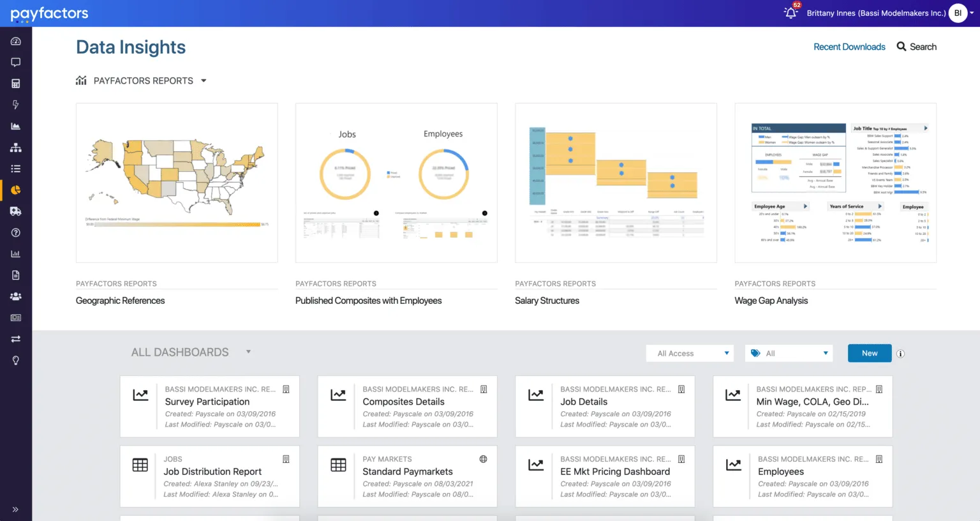Click the building icon on Job Distribution Report
980x521 pixels.
coord(286,459)
